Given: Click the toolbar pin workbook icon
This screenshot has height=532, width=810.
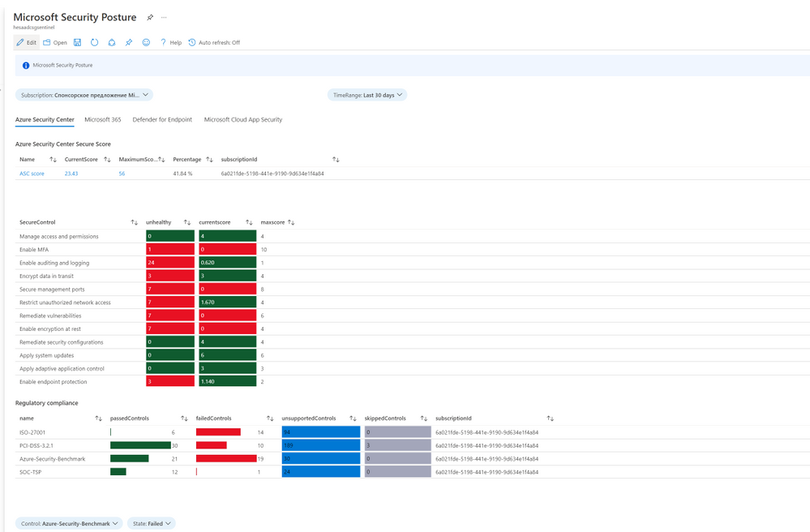Looking at the screenshot, I should tap(129, 42).
